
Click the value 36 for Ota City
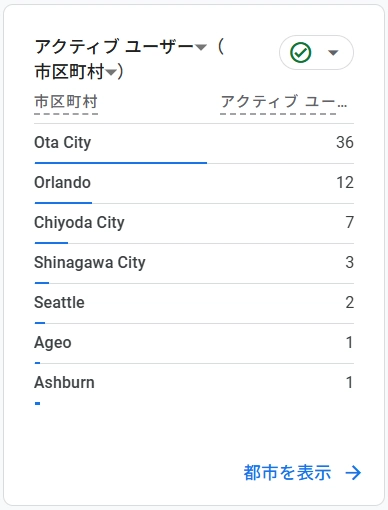click(345, 142)
